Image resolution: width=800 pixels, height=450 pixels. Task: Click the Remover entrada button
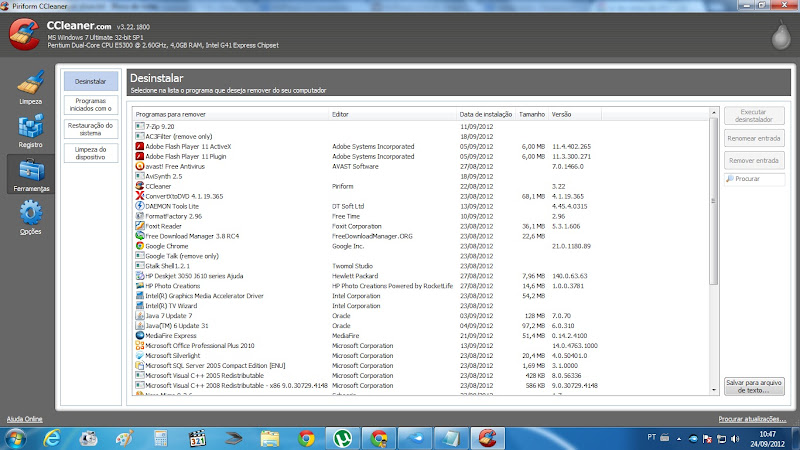point(754,160)
